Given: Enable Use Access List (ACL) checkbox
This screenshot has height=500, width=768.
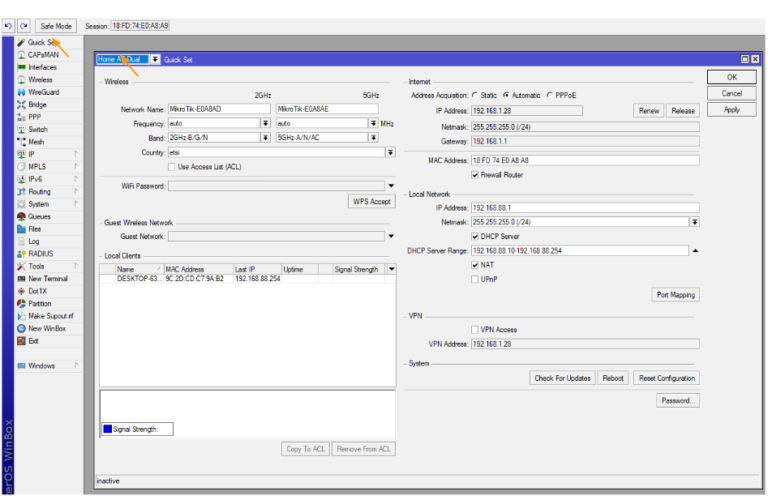Looking at the screenshot, I should 171,167.
